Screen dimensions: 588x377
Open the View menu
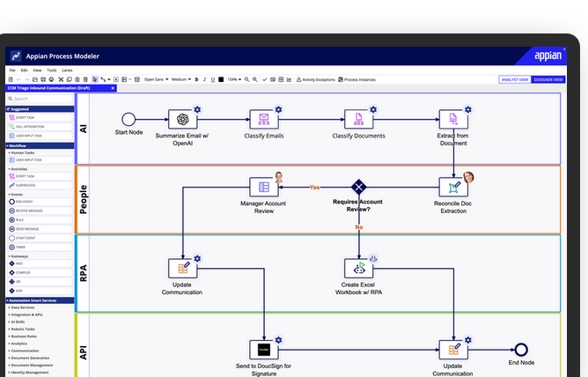click(37, 70)
